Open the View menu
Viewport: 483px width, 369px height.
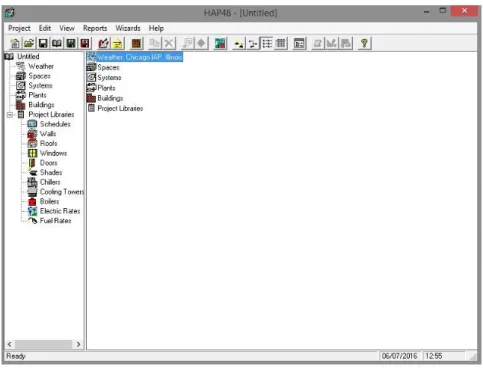pos(67,28)
